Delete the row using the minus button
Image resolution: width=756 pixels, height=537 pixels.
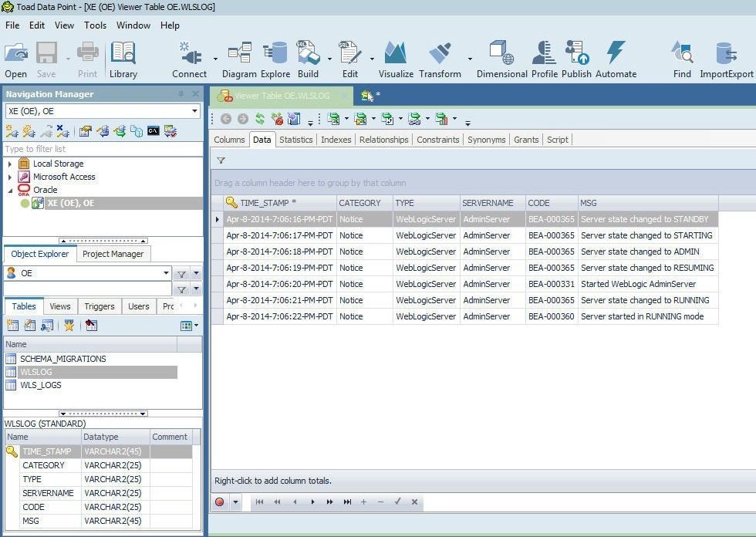380,502
